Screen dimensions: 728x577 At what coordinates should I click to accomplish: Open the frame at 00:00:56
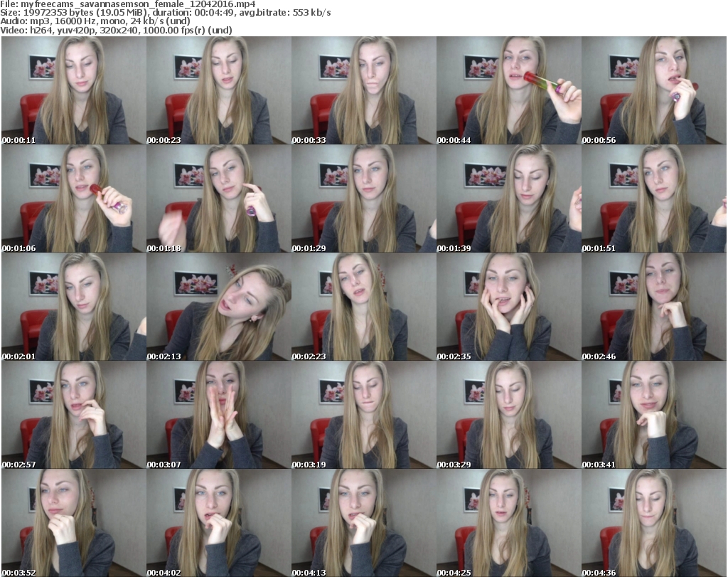[654, 90]
